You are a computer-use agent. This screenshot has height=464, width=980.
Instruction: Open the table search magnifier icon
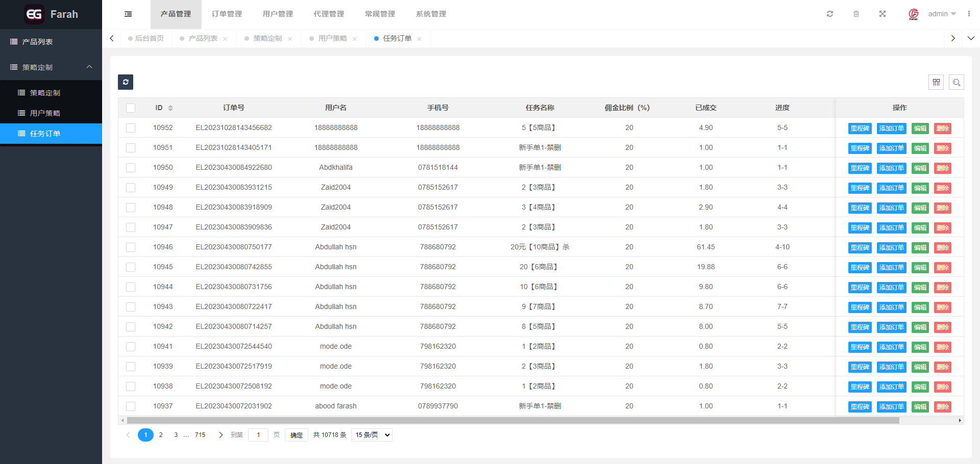[x=957, y=82]
